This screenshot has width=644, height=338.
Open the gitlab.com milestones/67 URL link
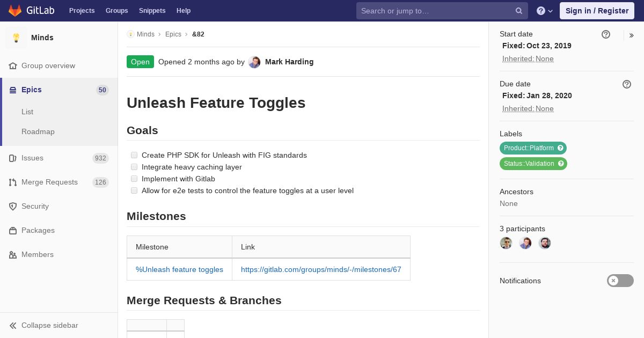point(321,269)
